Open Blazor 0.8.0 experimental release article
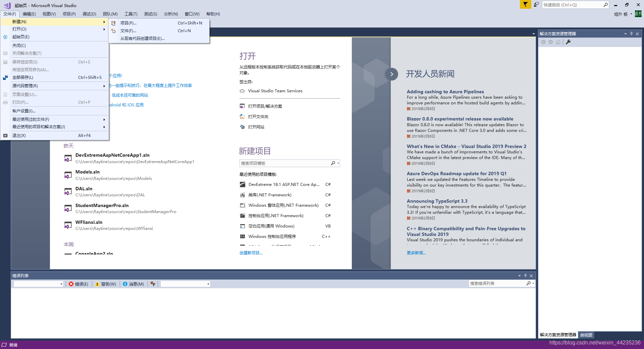The height and width of the screenshot is (349, 644). [x=460, y=119]
